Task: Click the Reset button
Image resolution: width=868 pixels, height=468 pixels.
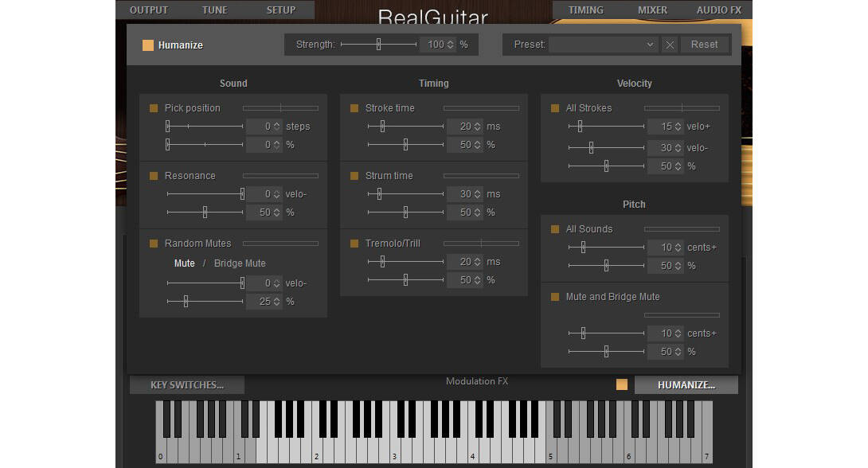Action: pos(704,45)
